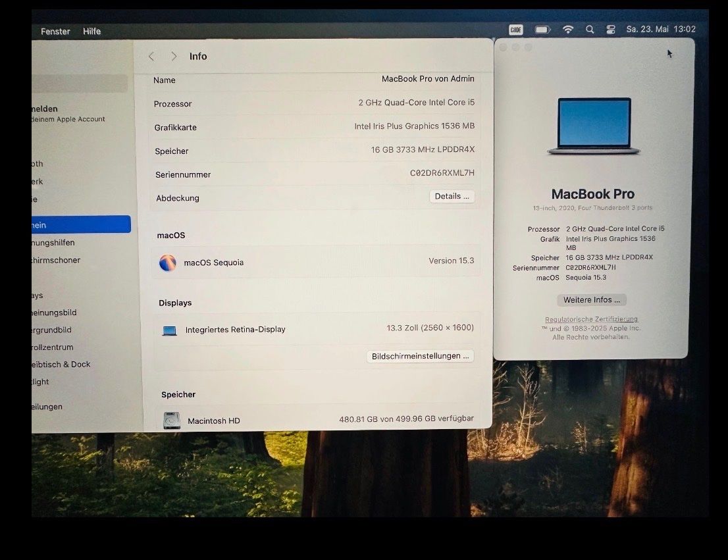The width and height of the screenshot is (728, 560).
Task: Click 480.81 GB von 499.96 GB verfügbar text
Action: coord(406,419)
